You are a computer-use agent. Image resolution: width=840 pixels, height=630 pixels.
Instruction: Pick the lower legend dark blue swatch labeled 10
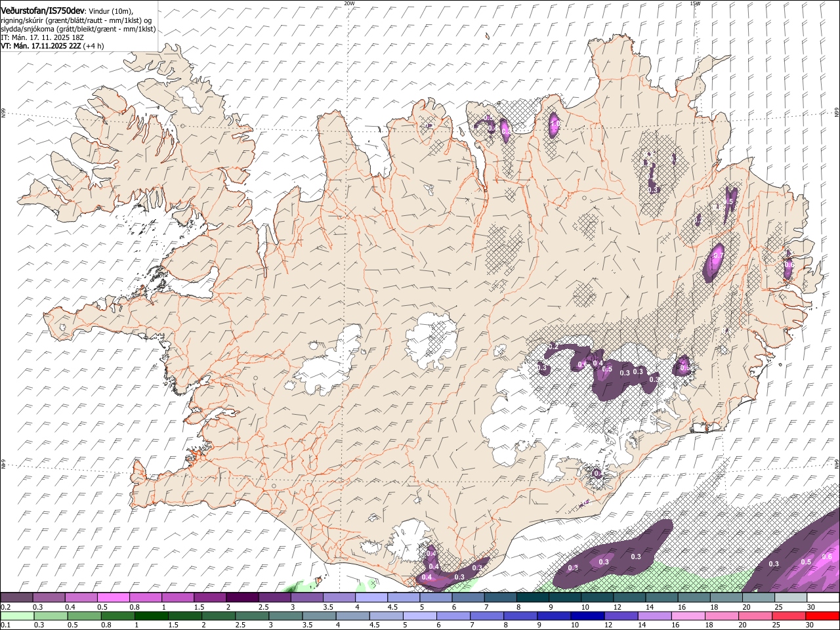click(x=588, y=616)
